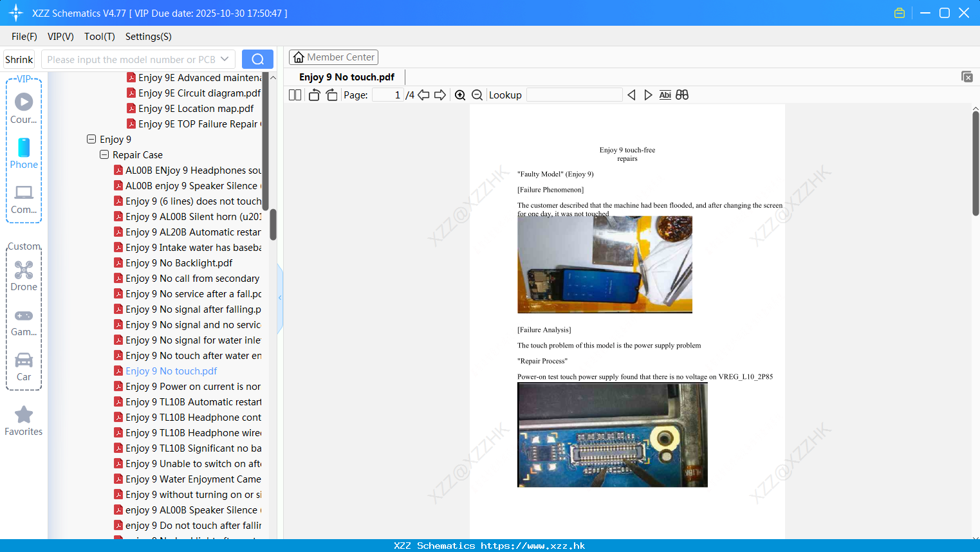This screenshot has width=980, height=552.
Task: Click the binoculars search icon
Action: click(682, 95)
